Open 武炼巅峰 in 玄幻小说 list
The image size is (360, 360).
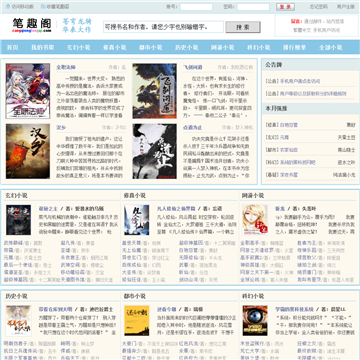[13, 243]
